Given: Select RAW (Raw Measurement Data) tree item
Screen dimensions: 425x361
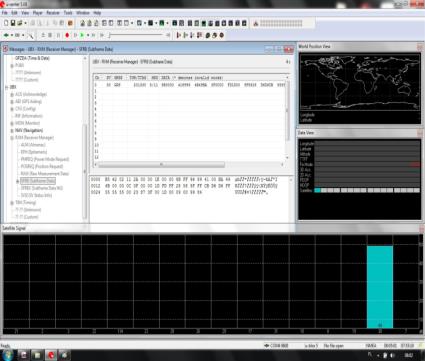Looking at the screenshot, I should tap(45, 174).
